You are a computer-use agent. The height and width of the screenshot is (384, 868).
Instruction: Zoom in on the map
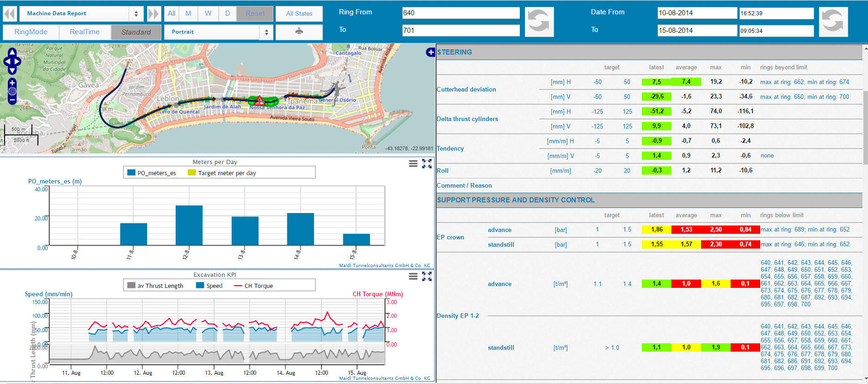[12, 82]
